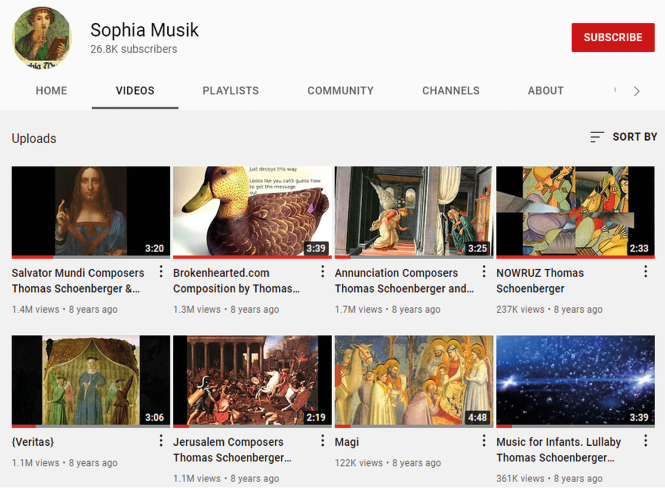The height and width of the screenshot is (488, 665).
Task: Open options menu for {Veritas} video
Action: [x=161, y=441]
